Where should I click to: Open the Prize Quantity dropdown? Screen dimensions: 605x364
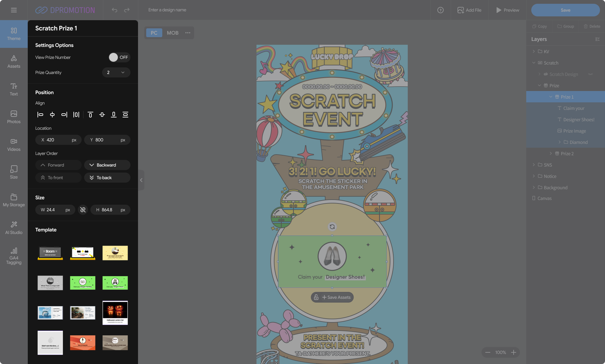pyautogui.click(x=116, y=72)
